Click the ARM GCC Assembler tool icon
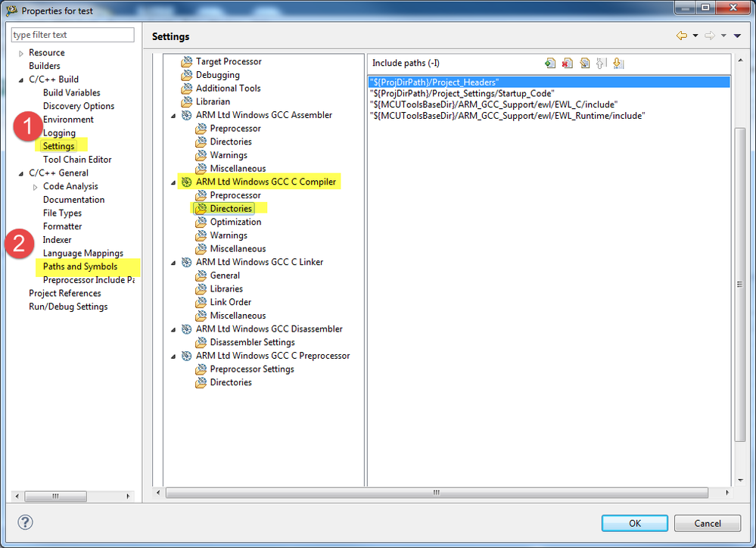Image resolution: width=756 pixels, height=548 pixels. tap(187, 115)
